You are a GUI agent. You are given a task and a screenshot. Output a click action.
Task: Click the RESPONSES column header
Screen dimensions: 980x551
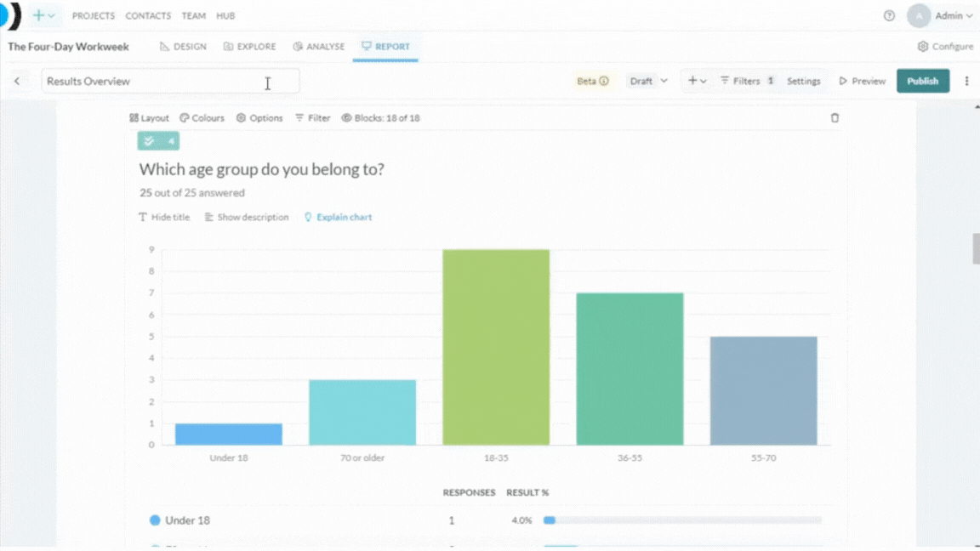469,493
